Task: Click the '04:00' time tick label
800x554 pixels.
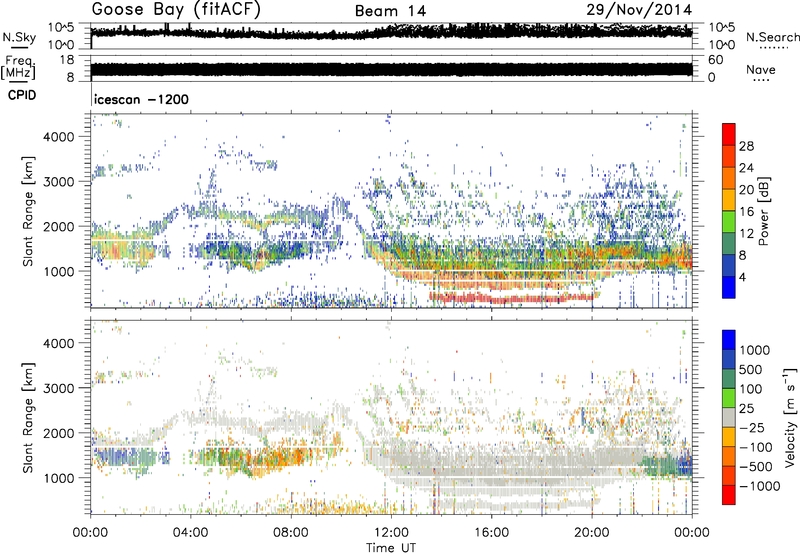Action: 191,533
